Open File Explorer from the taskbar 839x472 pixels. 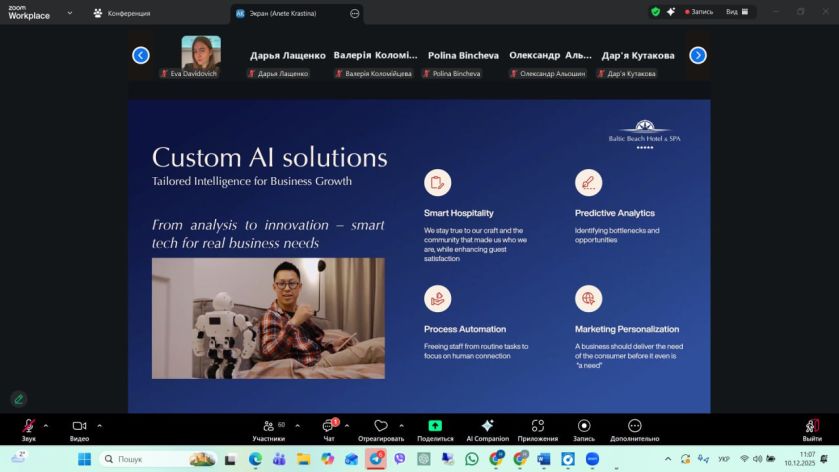(x=303, y=459)
